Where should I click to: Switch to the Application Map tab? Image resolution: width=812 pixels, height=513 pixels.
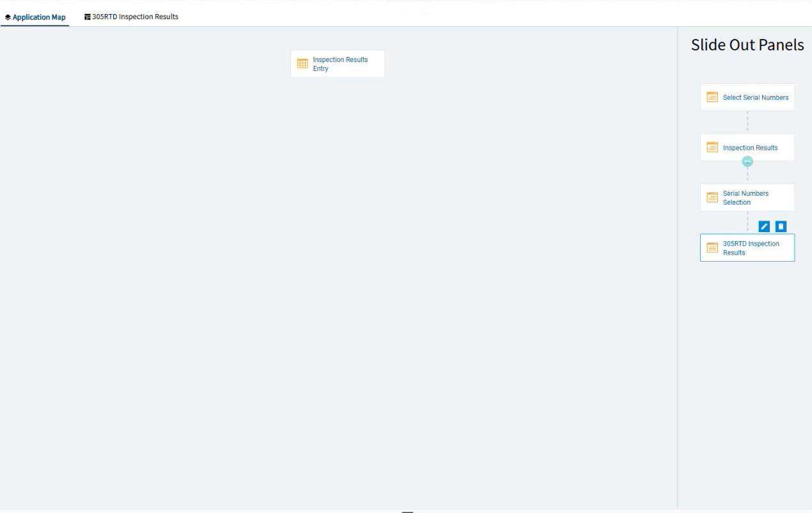coord(38,17)
